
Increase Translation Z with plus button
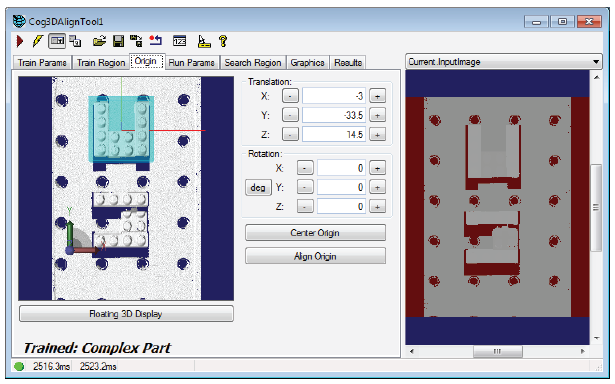point(377,134)
